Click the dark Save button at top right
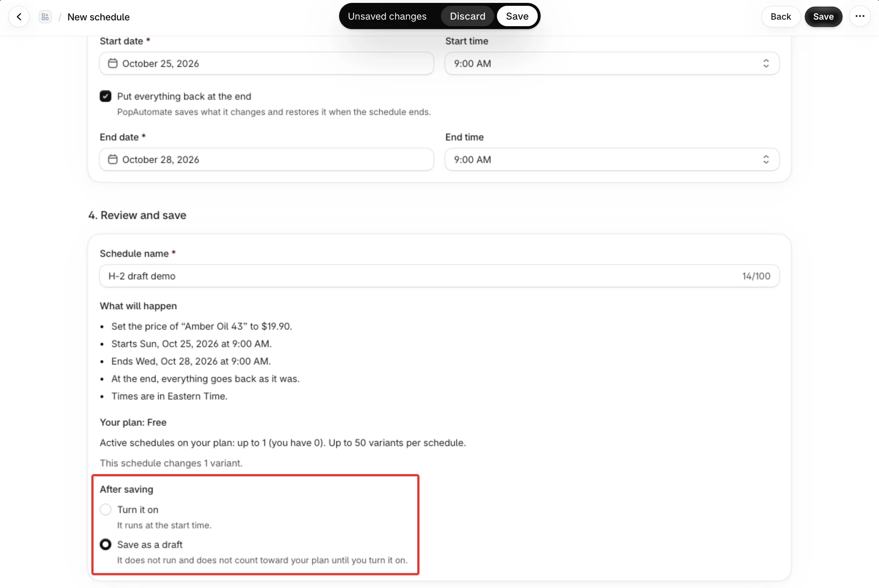Screen dimensions: 879x588 (x=823, y=17)
